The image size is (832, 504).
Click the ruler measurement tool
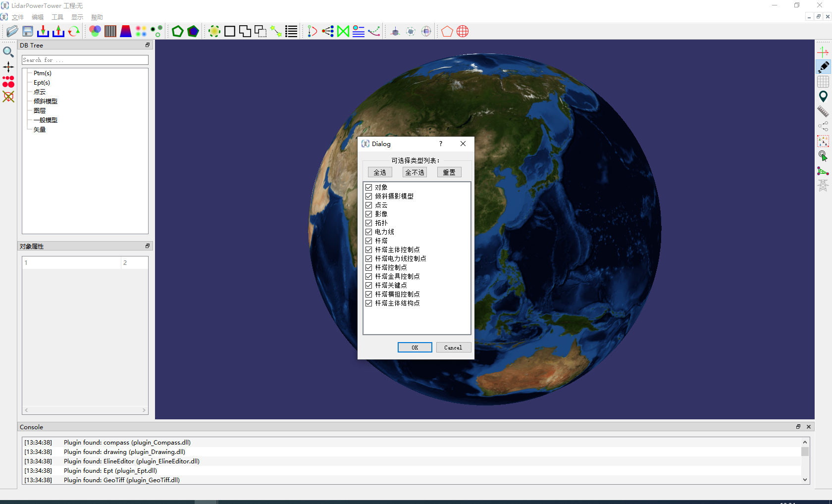(823, 111)
